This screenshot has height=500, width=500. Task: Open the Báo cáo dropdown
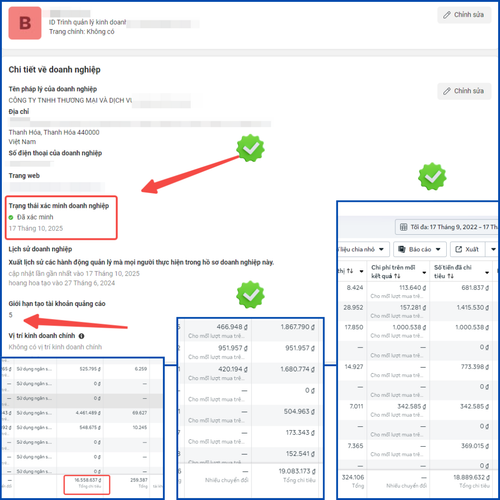420,249
